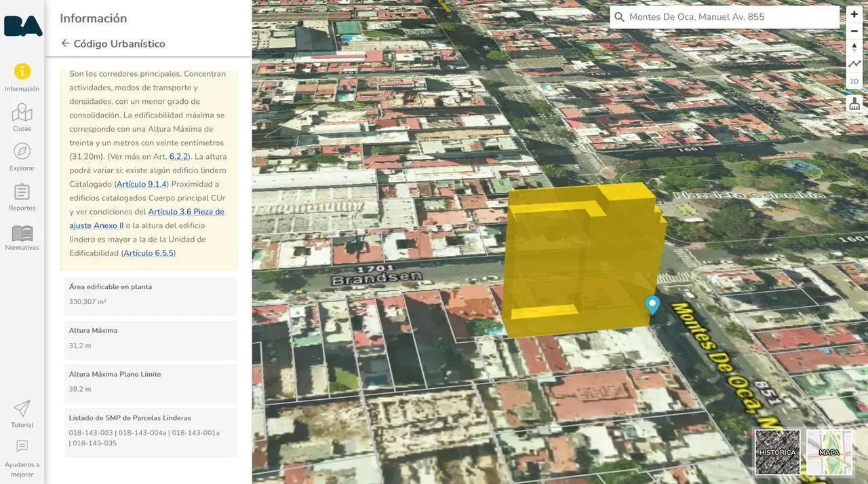Screen dimensions: 868x484
Task: Open the Art. 6.2.2 link
Action: pos(179,157)
